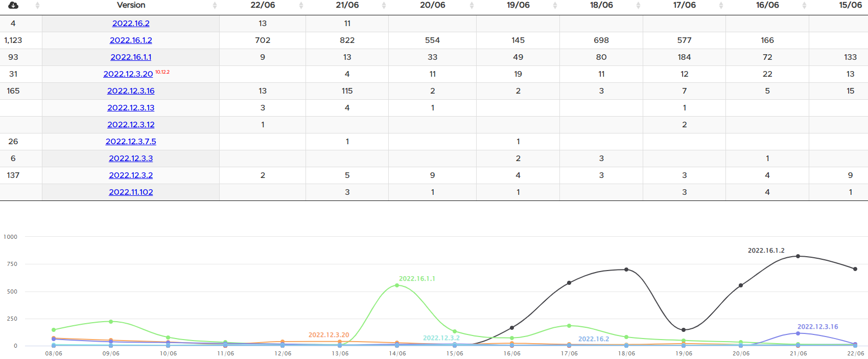The image size is (868, 359).
Task: Select cell 115 in the 2022.12.3.16 row
Action: pyautogui.click(x=347, y=91)
